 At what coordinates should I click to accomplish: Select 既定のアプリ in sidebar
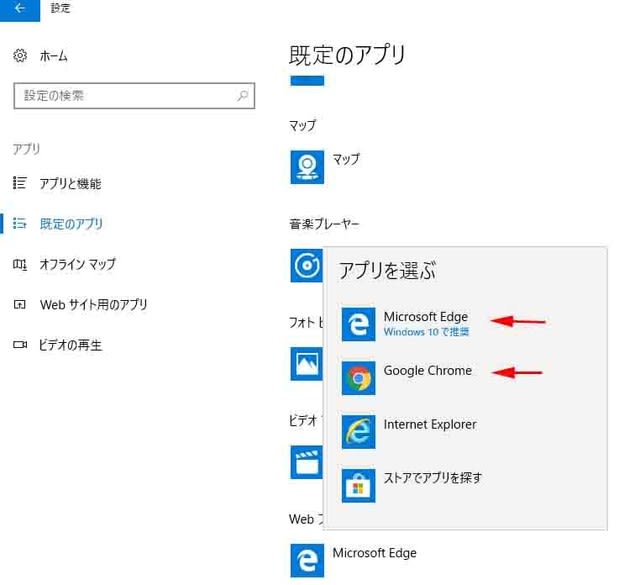point(71,224)
